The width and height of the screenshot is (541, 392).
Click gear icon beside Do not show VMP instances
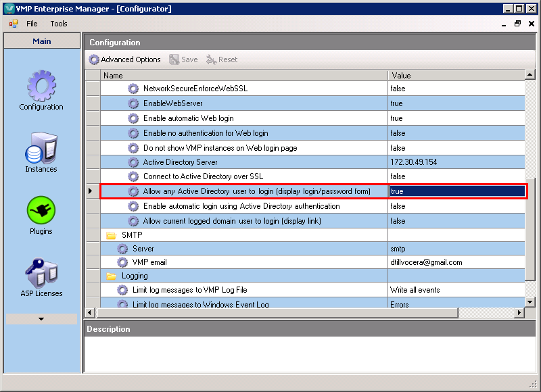tap(133, 148)
